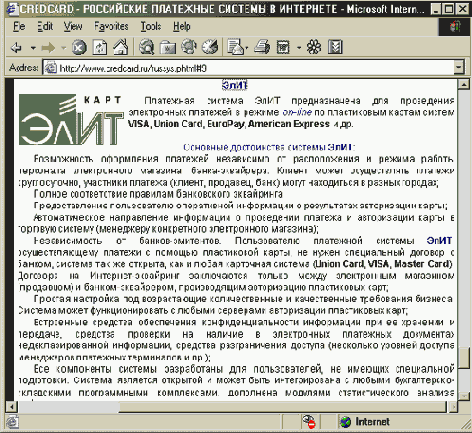The height and width of the screenshot is (433, 472).
Task: Click the horizontal scrollbar right arrow
Action: pos(453,407)
